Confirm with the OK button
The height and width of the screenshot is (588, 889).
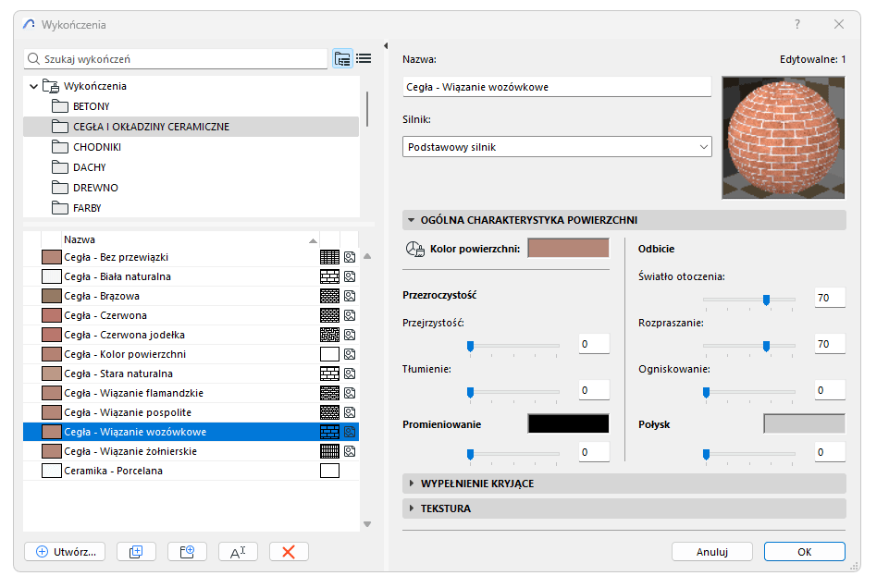click(x=805, y=552)
